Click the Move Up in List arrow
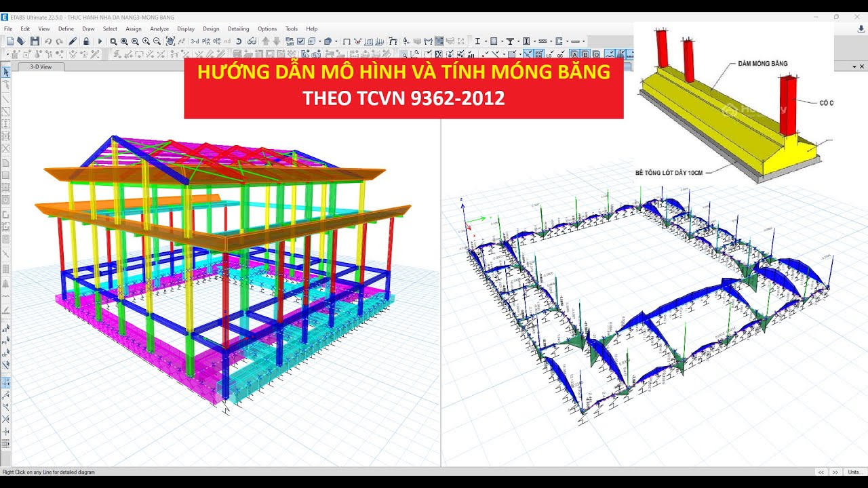The height and width of the screenshot is (488, 868). [266, 41]
